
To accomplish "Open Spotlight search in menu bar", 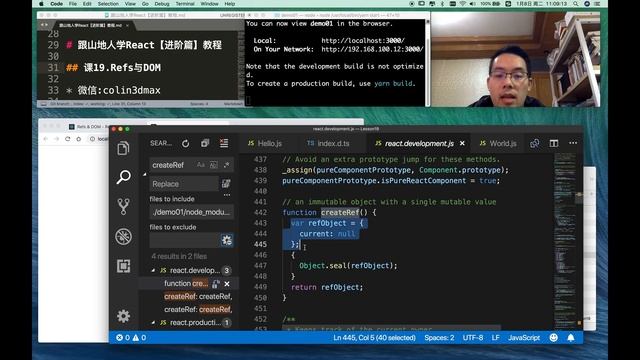I will click(x=575, y=4).
